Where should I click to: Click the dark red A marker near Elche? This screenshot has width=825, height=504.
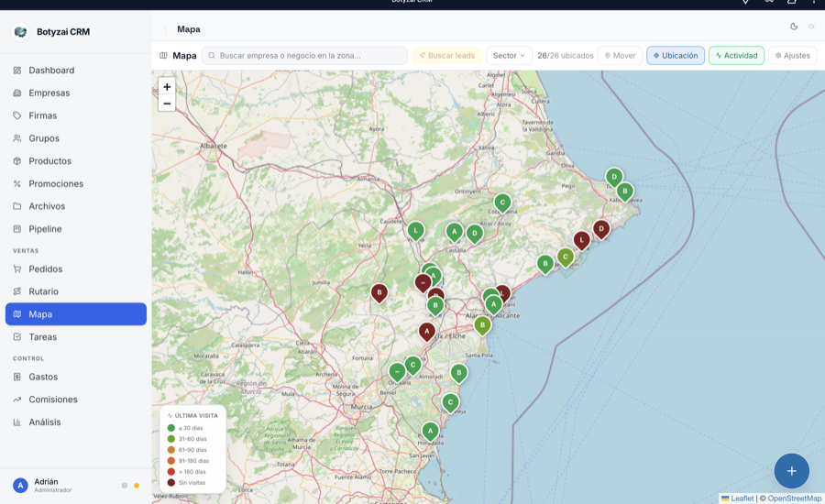[x=426, y=332]
